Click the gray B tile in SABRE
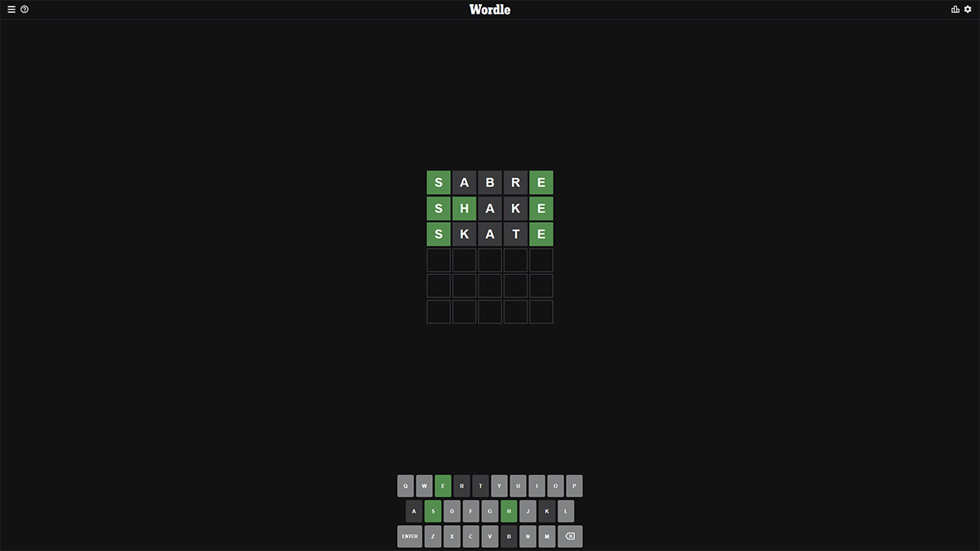The image size is (980, 551). click(490, 183)
